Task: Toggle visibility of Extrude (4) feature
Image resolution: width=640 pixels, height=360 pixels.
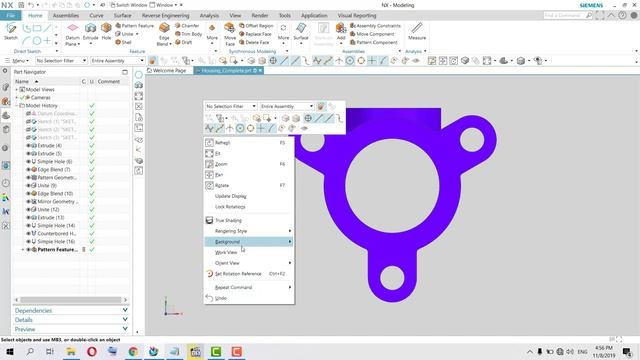Action: (x=29, y=145)
